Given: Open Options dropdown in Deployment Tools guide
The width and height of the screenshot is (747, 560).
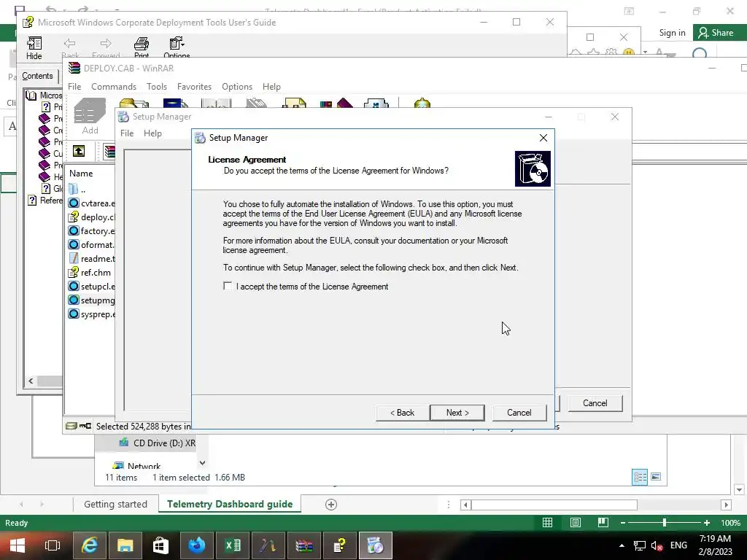Looking at the screenshot, I should click(x=177, y=48).
